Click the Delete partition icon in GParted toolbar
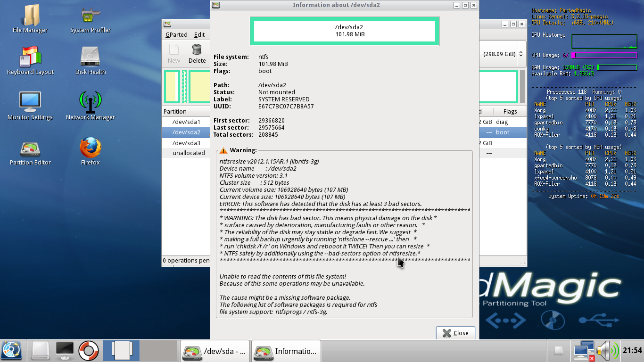Viewport: 644px width, 362px height. click(197, 53)
